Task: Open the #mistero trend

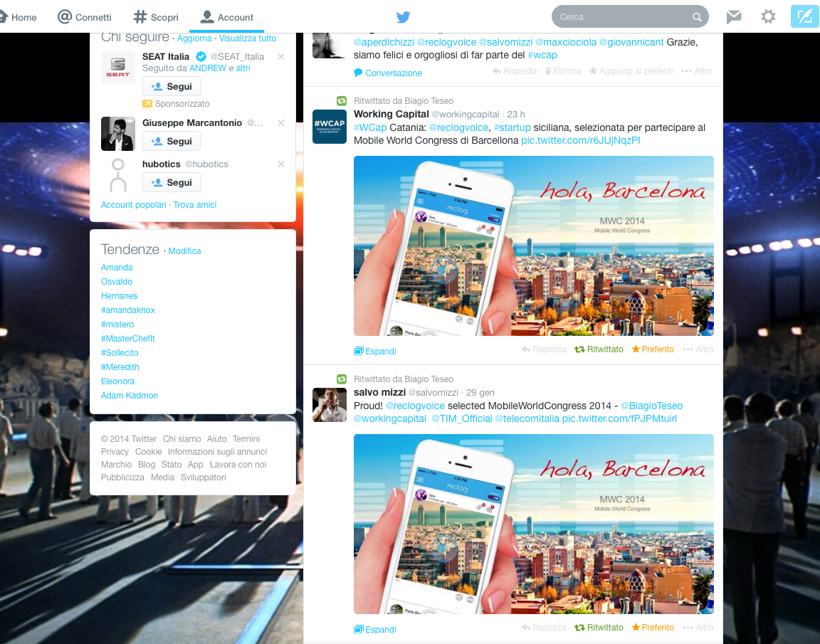Action: (x=117, y=324)
